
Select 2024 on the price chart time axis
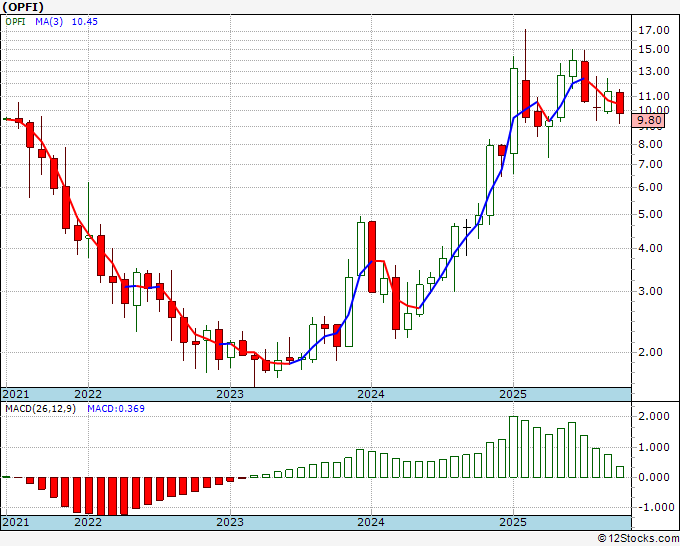point(371,394)
